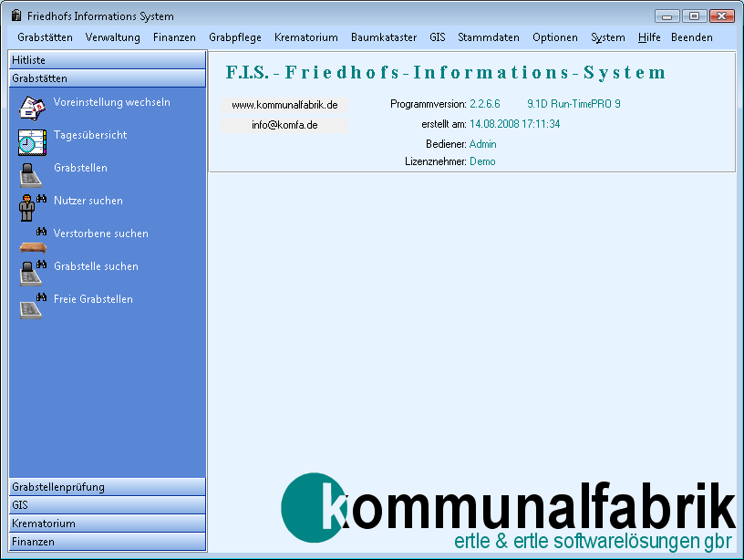
Task: Open the Hilfe menu
Action: pyautogui.click(x=649, y=37)
